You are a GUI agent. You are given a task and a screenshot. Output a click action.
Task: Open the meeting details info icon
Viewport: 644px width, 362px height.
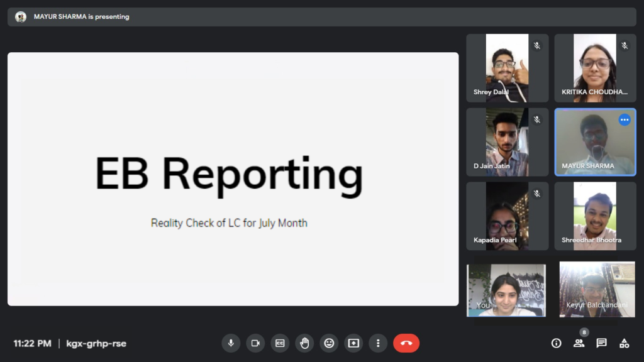[x=556, y=343]
